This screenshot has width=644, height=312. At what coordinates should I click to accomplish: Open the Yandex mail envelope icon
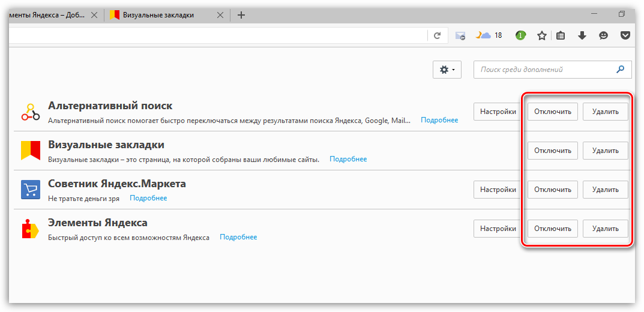pos(460,36)
